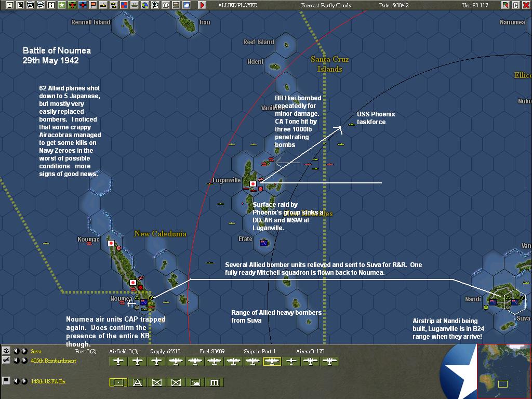Click the 'Hex: 83 117' readout
This screenshot has height=399, width=532.
pos(475,5)
